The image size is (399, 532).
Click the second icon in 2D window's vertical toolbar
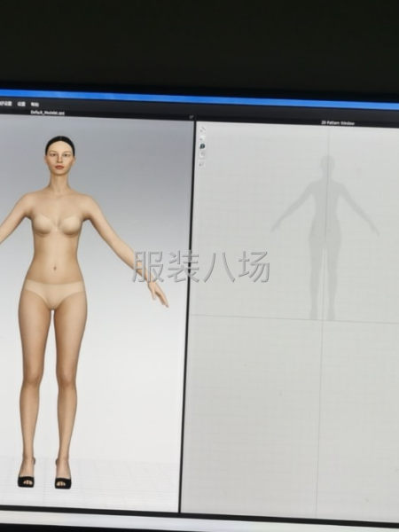(x=203, y=137)
